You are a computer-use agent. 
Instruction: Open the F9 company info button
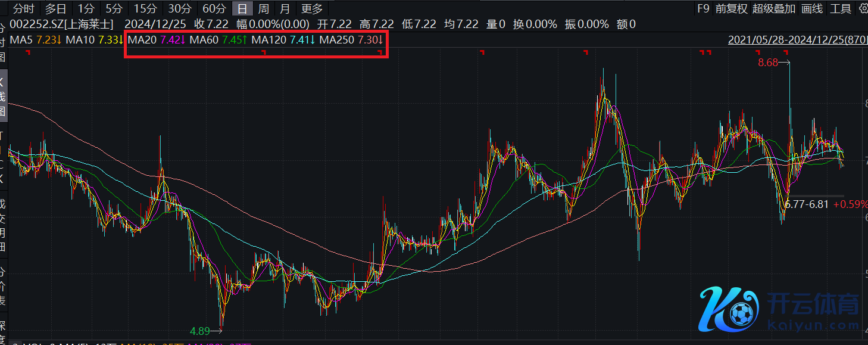(x=703, y=8)
